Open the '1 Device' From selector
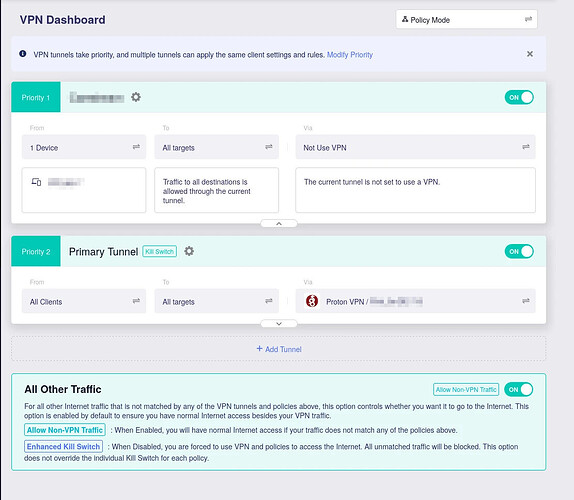The height and width of the screenshot is (500, 574). point(84,147)
